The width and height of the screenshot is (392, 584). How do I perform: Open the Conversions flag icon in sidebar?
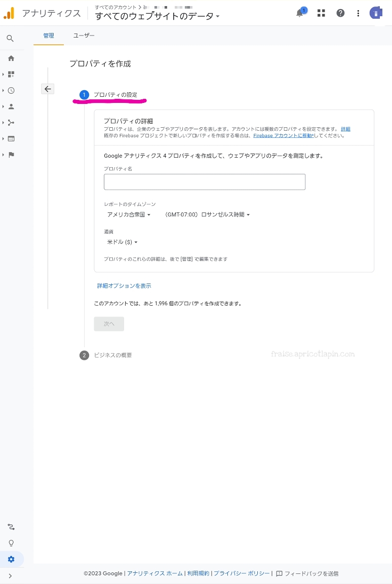pyautogui.click(x=11, y=155)
